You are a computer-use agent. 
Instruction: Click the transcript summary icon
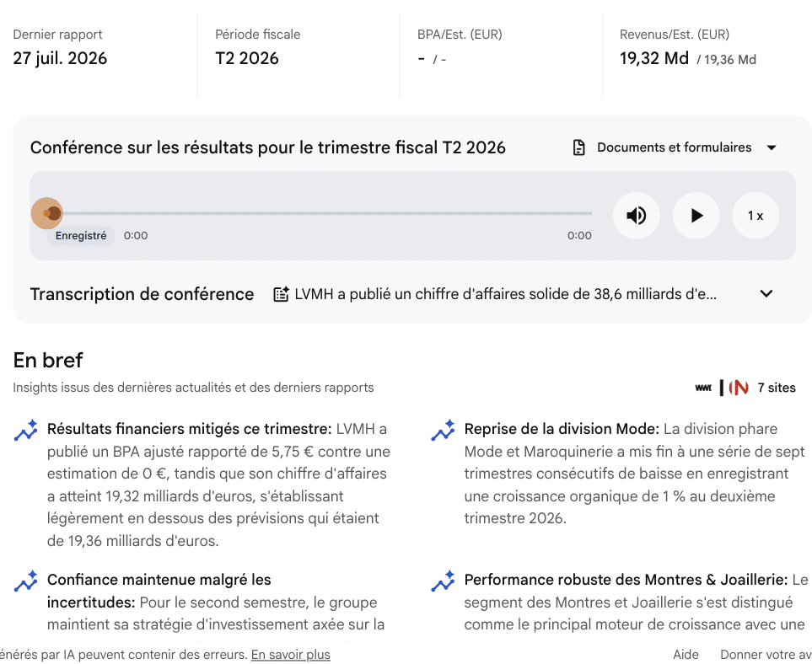click(x=281, y=294)
